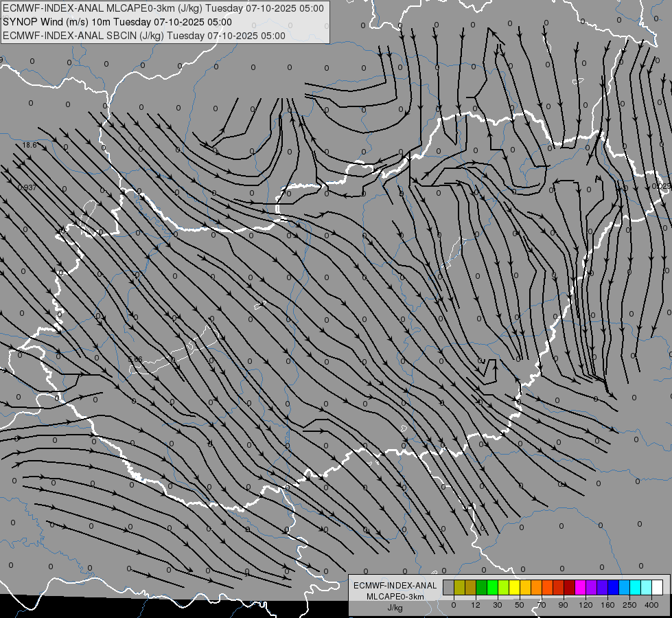Image resolution: width=672 pixels, height=618 pixels.
Task: Click the 12 tick label in legend
Action: pyautogui.click(x=476, y=605)
